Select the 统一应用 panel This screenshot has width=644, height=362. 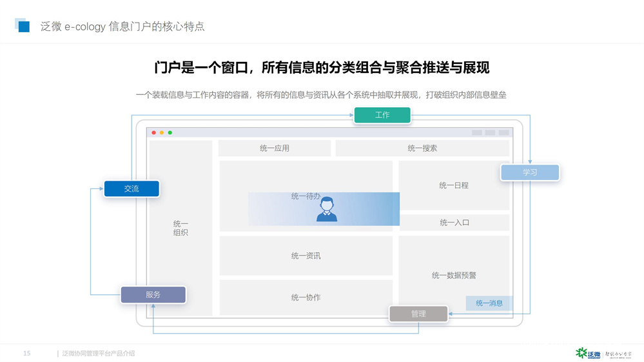click(275, 148)
